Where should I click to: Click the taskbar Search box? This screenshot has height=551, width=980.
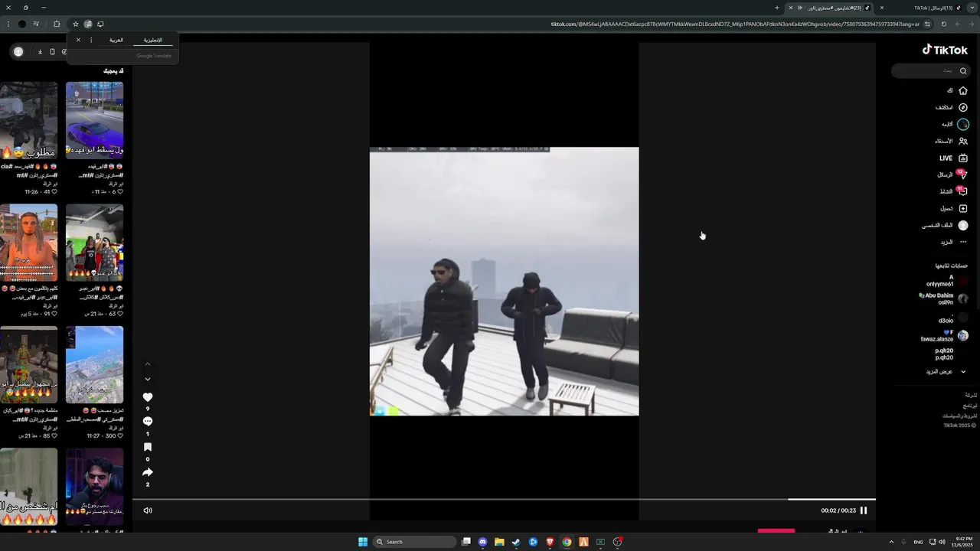(x=413, y=542)
